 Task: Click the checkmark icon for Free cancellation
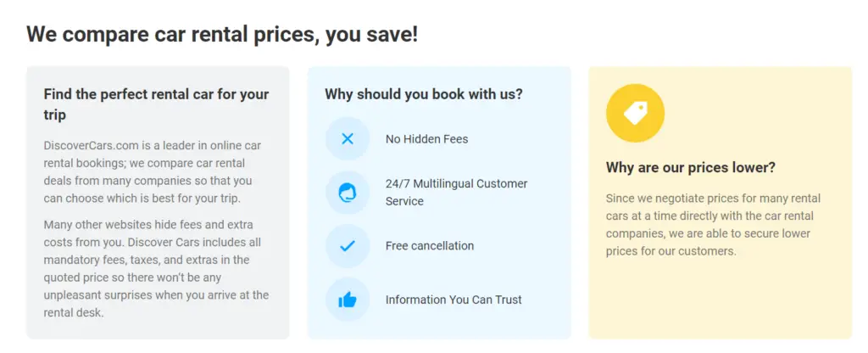tap(347, 246)
